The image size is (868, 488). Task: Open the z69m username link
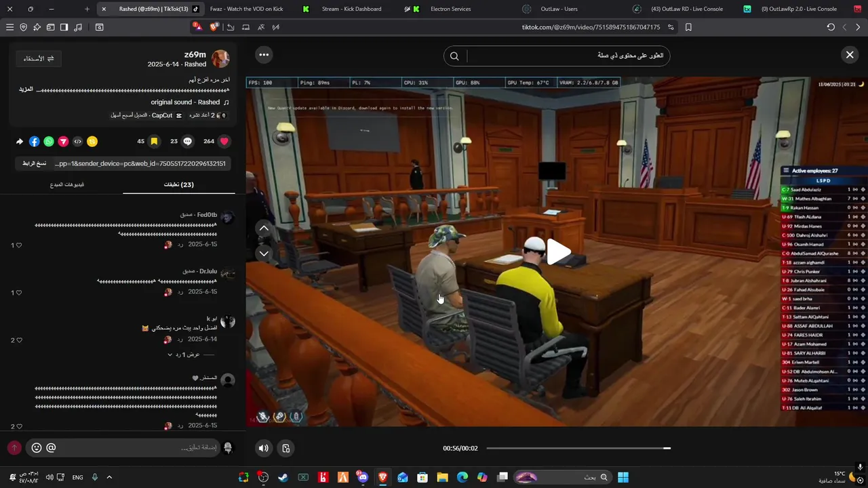point(195,54)
